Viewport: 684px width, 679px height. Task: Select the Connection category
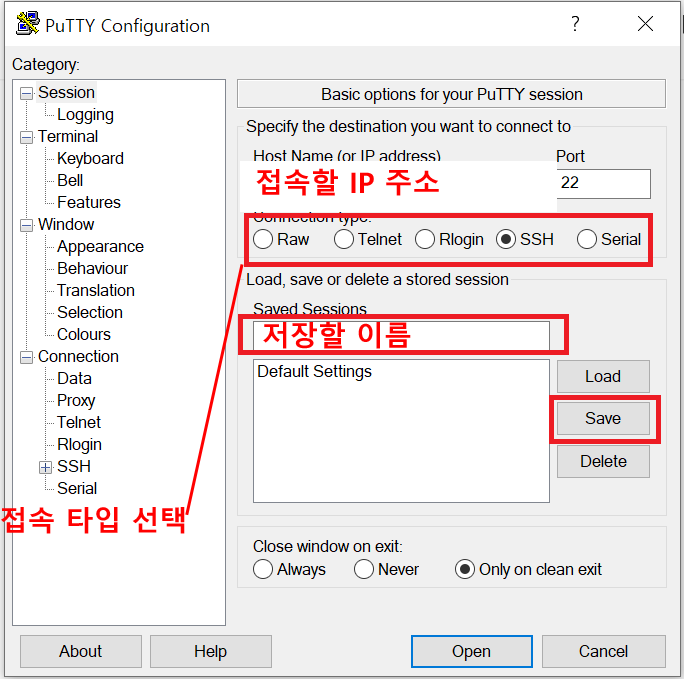click(79, 356)
